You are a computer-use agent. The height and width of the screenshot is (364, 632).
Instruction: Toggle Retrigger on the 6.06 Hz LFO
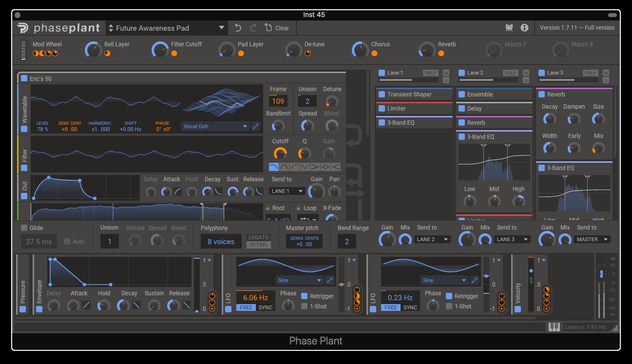[304, 296]
